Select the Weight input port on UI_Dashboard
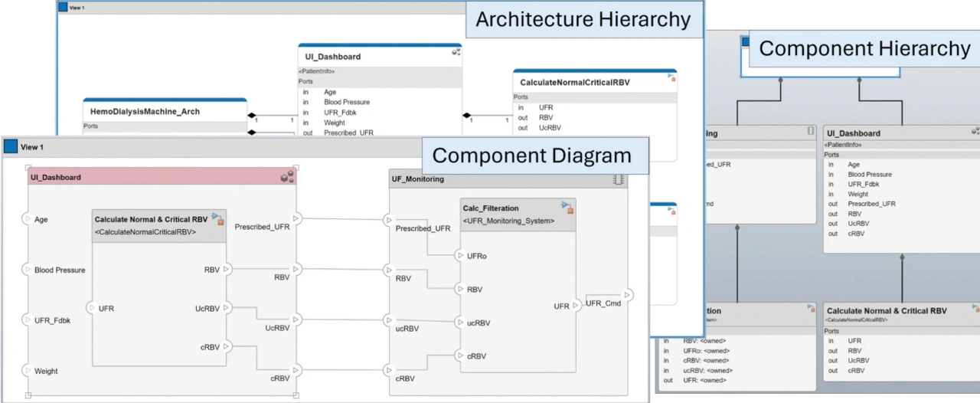Viewport: 980px width, 403px height. [27, 371]
